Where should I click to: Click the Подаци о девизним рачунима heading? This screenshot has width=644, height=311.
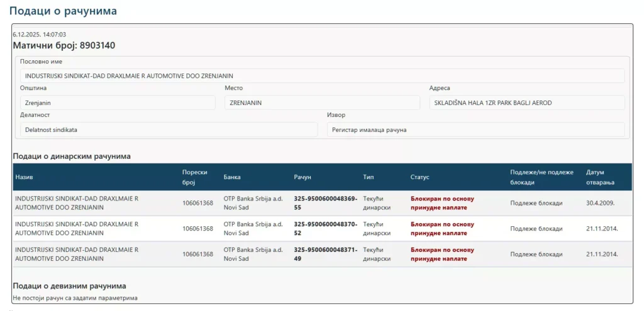(69, 286)
